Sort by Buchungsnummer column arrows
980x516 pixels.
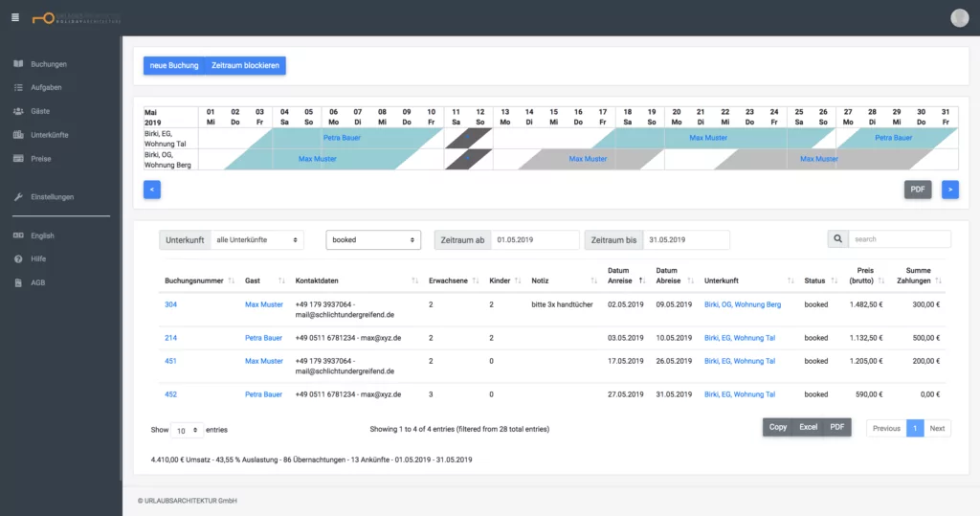232,280
